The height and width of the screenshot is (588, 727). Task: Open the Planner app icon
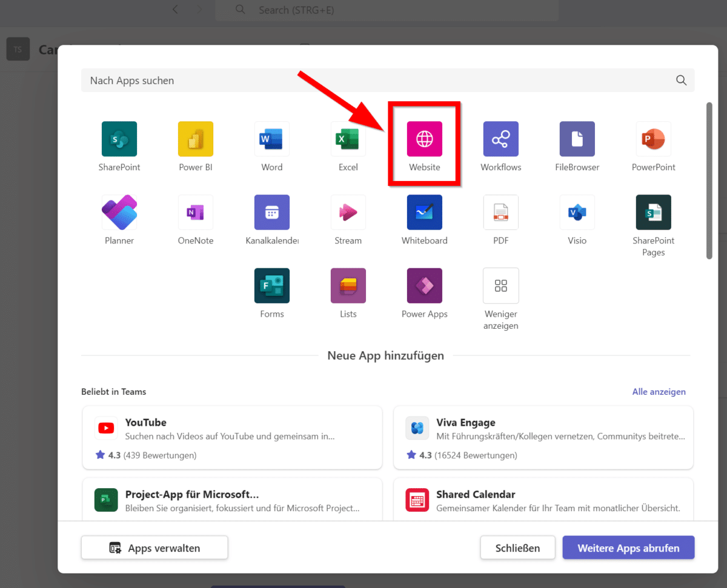click(119, 213)
